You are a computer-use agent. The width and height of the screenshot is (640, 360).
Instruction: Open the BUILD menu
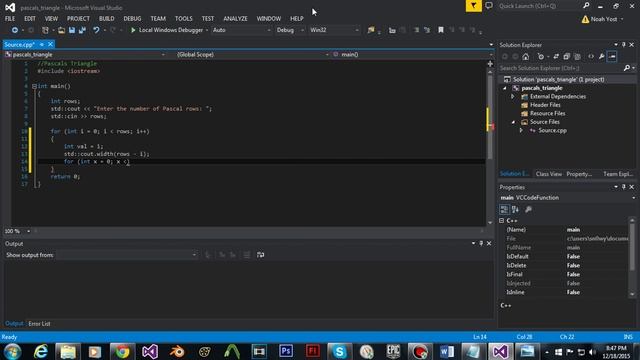point(107,18)
